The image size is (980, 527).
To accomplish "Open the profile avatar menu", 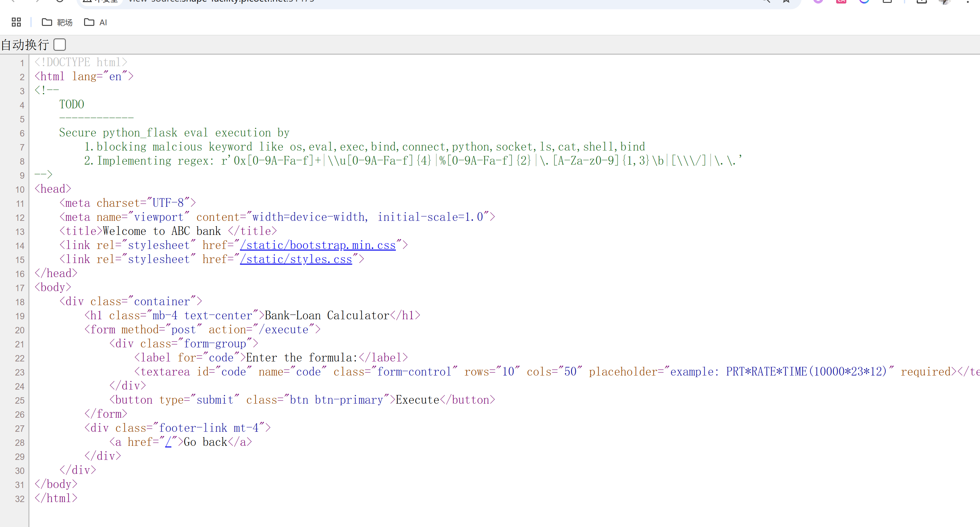I will (x=945, y=1).
